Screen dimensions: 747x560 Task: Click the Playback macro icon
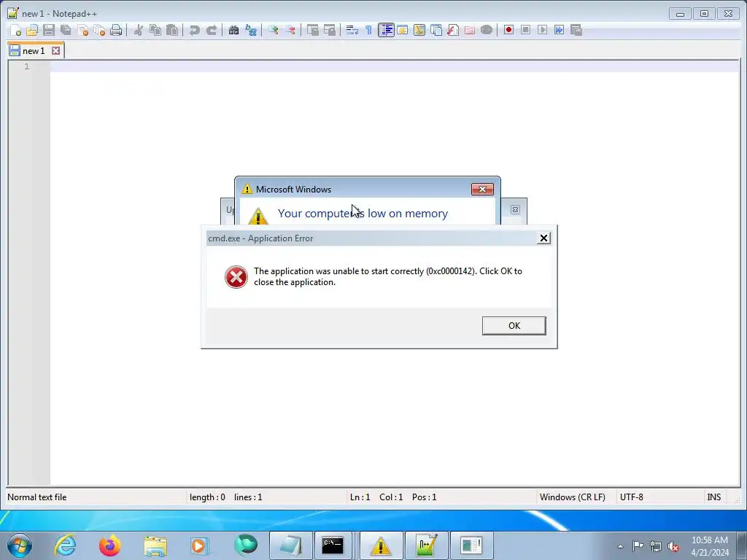pyautogui.click(x=542, y=31)
